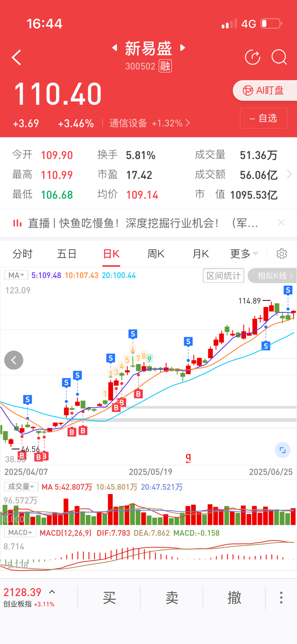Expand the 创业板指 index panel caret
The image size is (297, 644).
click(x=52, y=592)
